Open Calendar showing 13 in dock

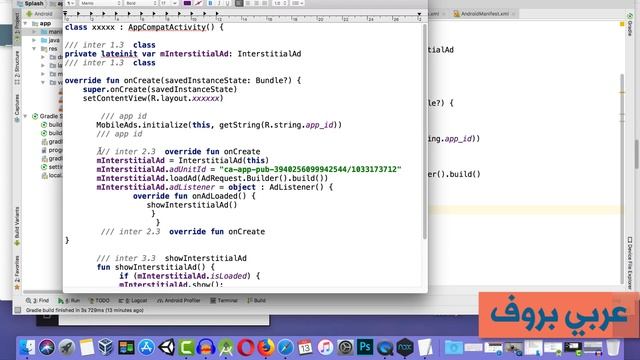[305, 347]
